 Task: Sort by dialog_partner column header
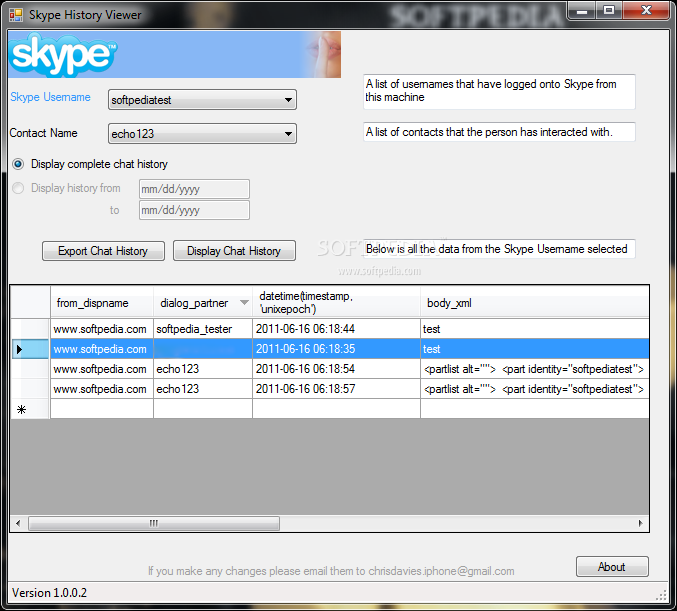tap(203, 303)
